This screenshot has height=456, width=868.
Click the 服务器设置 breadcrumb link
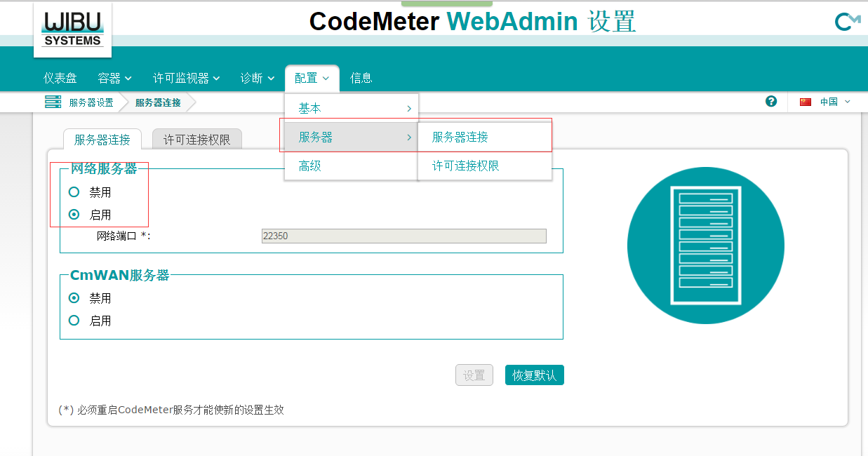point(91,102)
